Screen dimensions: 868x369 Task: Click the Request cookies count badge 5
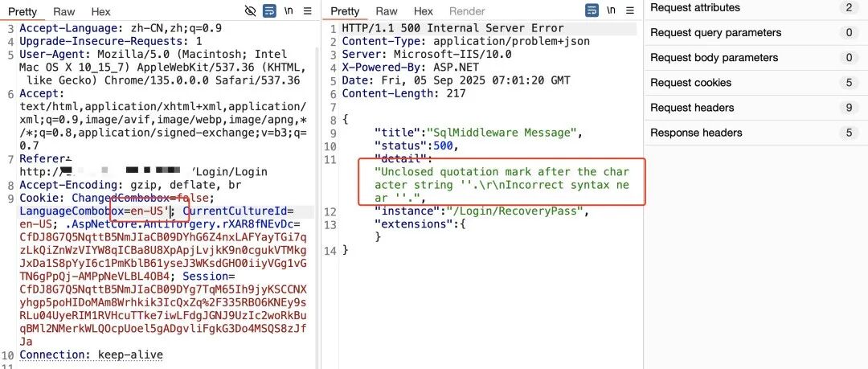point(849,83)
